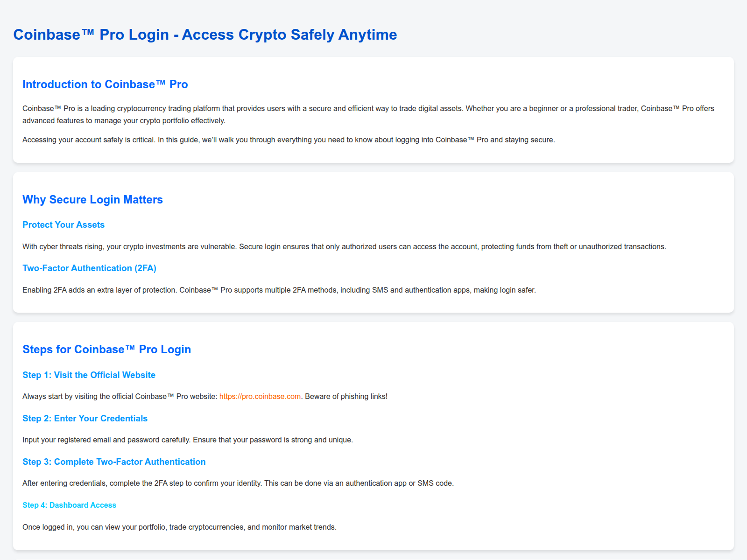The width and height of the screenshot is (747, 560).
Task: Click the paragraph 'Input your registered email and password'
Action: click(188, 440)
